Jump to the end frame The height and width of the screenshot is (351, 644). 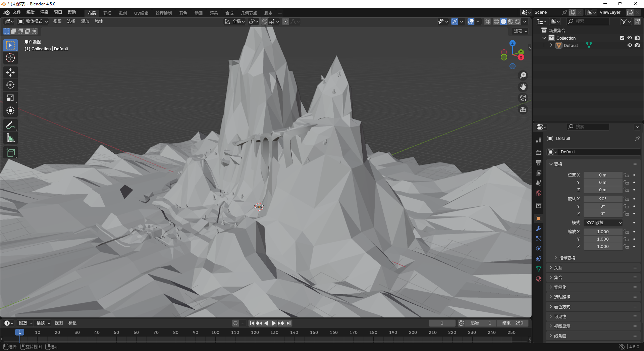click(288, 323)
